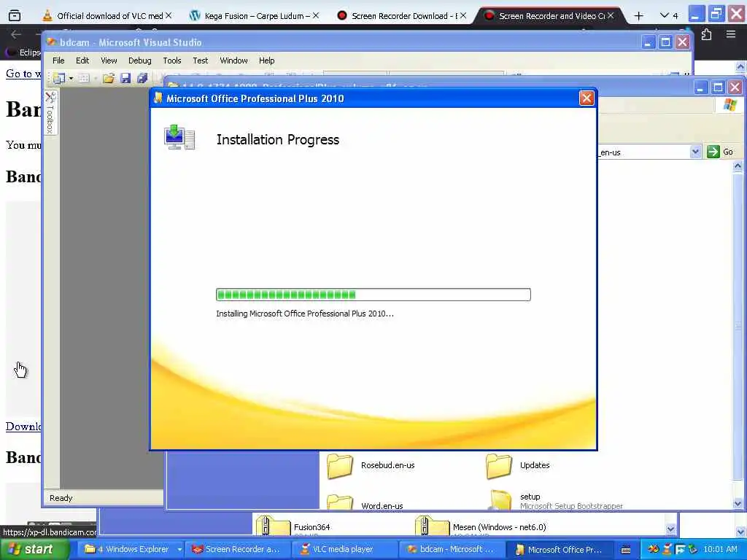Open the Window menu in Visual Studio
The image size is (747, 560).
[233, 61]
